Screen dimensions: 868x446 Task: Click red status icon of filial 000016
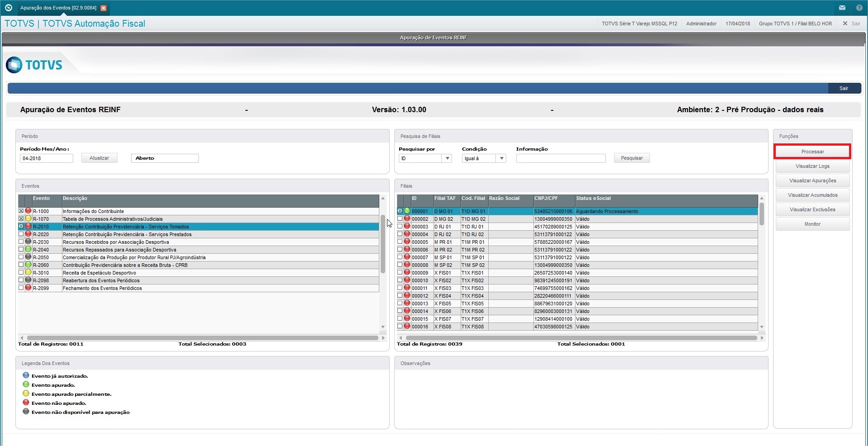pos(407,326)
